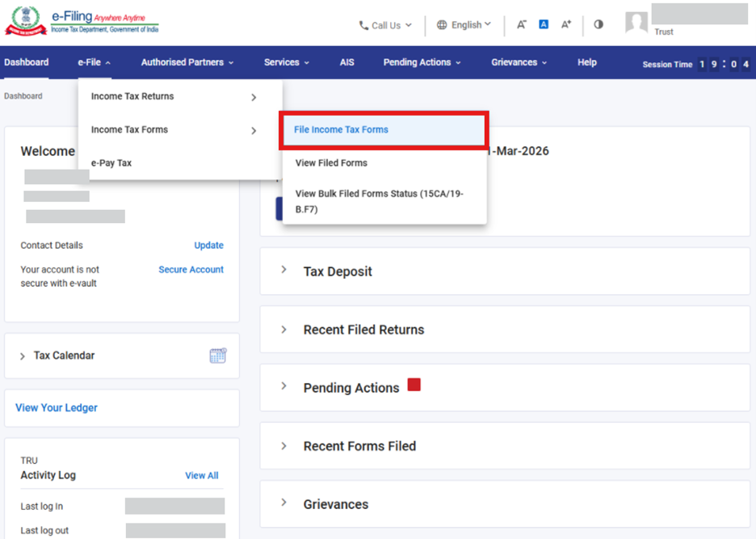Open the Tax Calendar icon
756x539 pixels.
click(218, 356)
